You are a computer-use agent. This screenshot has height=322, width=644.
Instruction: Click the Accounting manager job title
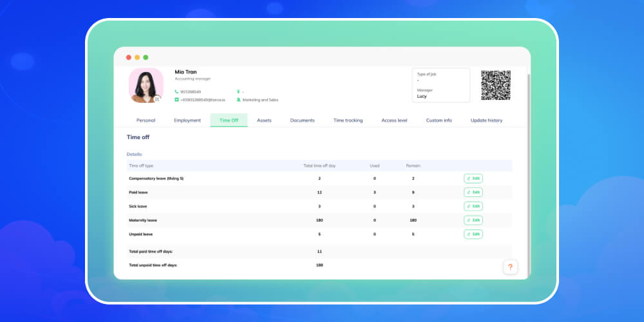tap(193, 79)
